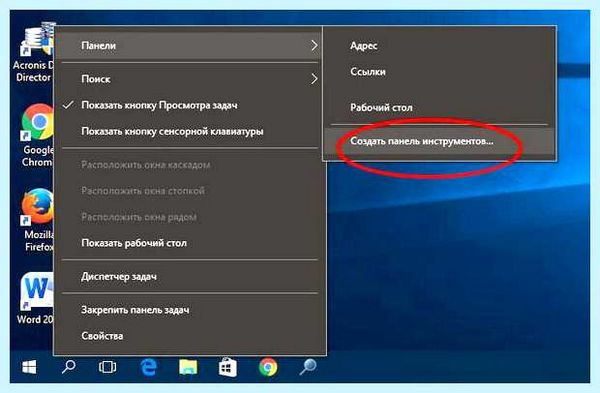Click Закрепить панель задач
Screen dimensions: 600x393
(x=190, y=310)
